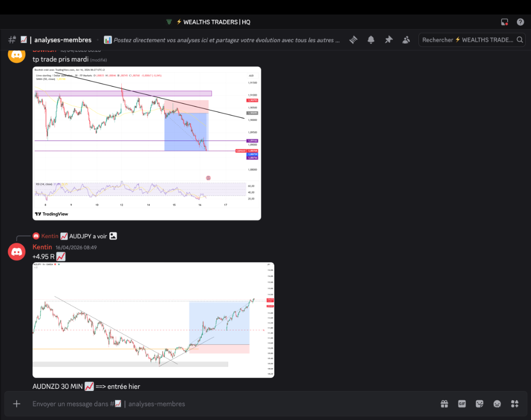Click the WEALTHS TRADERS | HQ server title

(x=217, y=22)
